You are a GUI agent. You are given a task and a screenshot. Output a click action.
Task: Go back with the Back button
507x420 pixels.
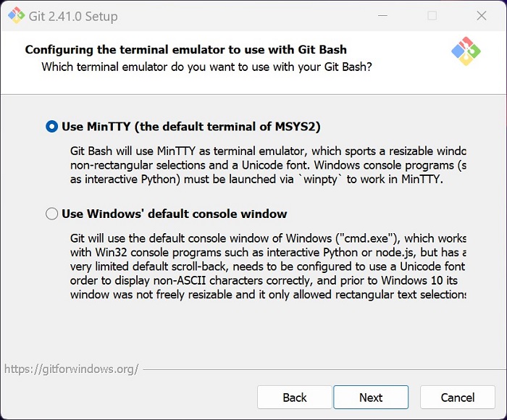click(295, 398)
